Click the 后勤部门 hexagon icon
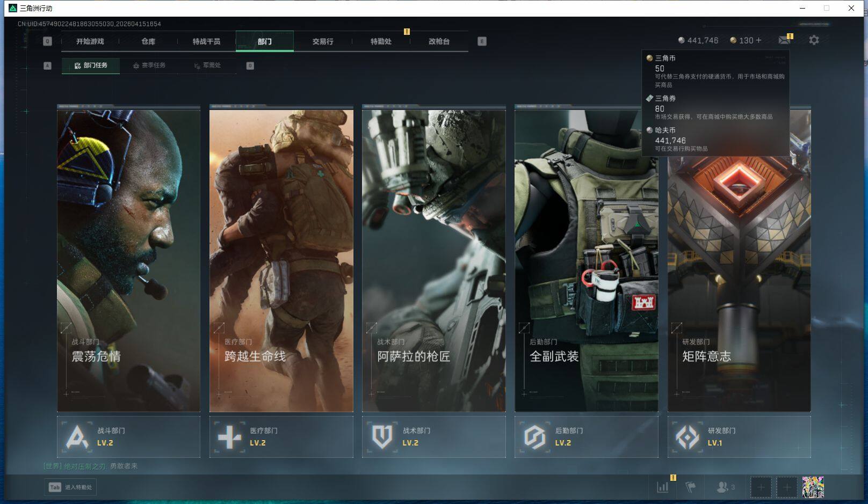Screen dimensions: 868x504 pyautogui.click(x=534, y=437)
